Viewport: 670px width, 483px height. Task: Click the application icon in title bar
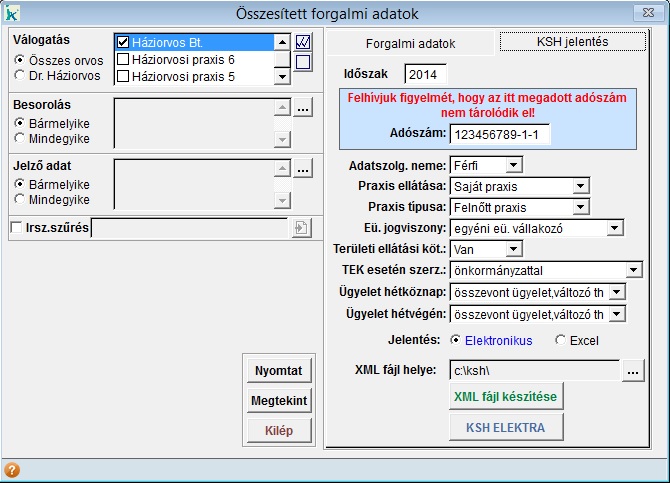13,14
